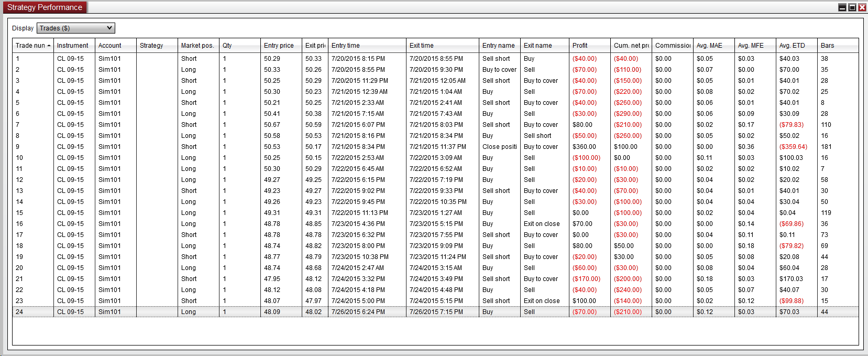Click the $0.36 Avg. MFE cell

[746, 147]
